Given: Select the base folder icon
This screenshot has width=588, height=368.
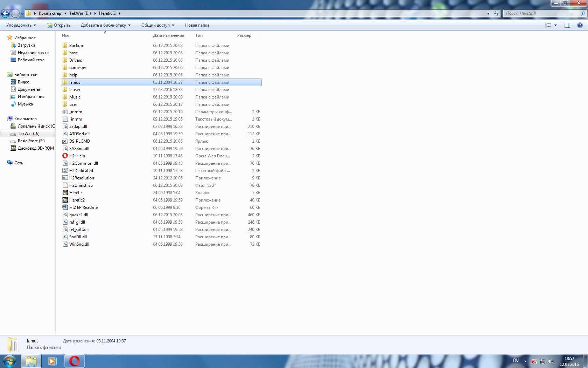Looking at the screenshot, I should [65, 53].
